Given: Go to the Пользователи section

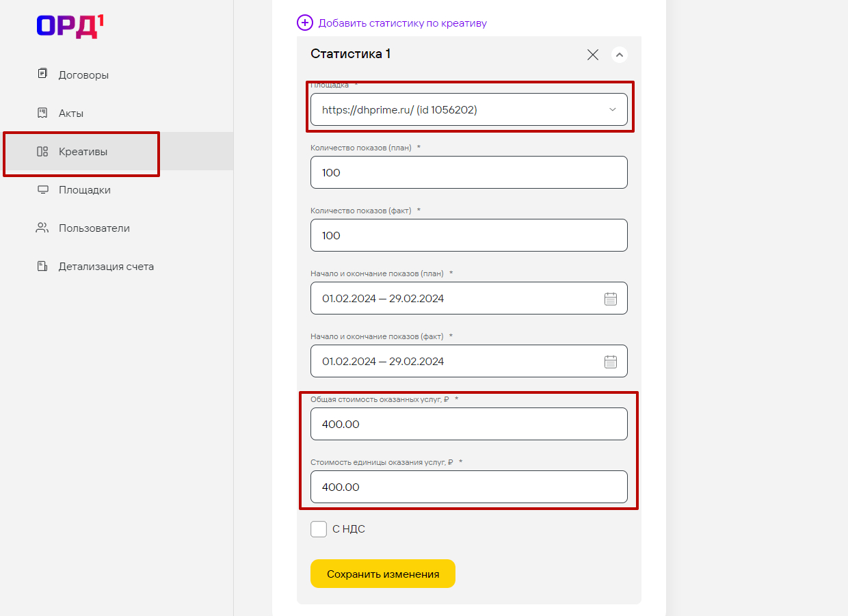Looking at the screenshot, I should tap(94, 228).
